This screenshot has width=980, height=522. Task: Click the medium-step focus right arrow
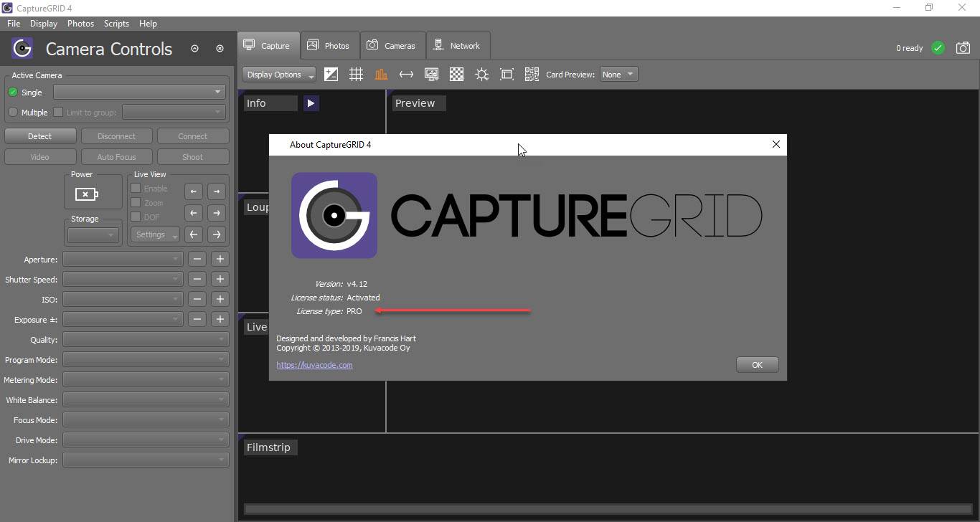tap(216, 213)
